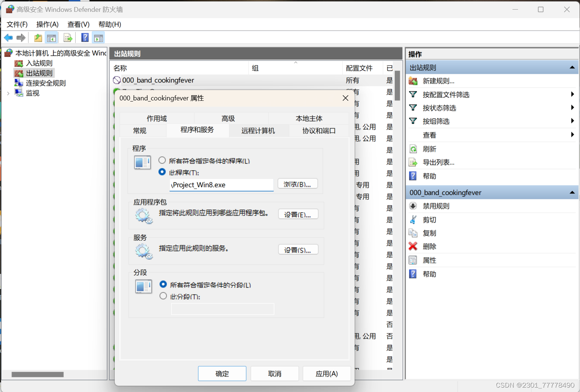Open 按配置文件筛选 submenu arrow
This screenshot has width=580, height=392.
[572, 94]
